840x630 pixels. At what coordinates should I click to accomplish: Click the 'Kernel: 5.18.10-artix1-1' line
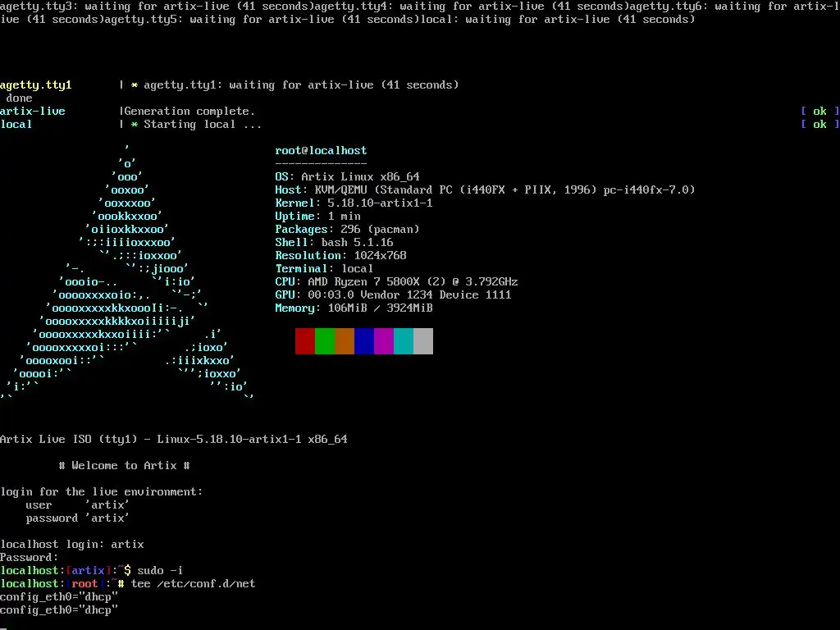pyautogui.click(x=354, y=203)
